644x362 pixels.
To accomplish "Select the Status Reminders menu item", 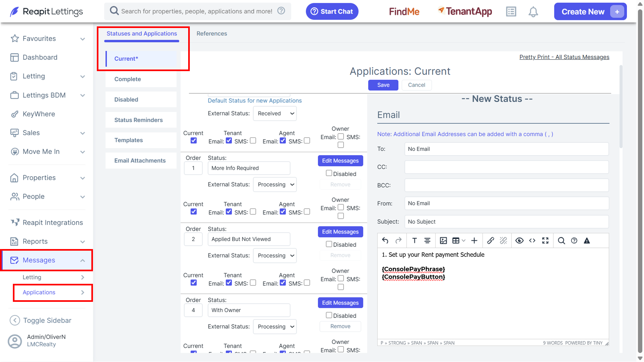I will pos(141,120).
